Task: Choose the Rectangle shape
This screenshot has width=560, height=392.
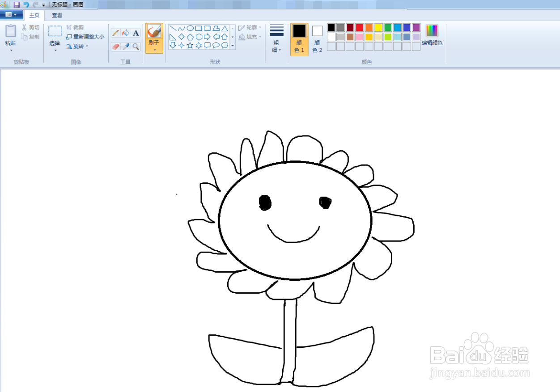Action: [x=199, y=28]
